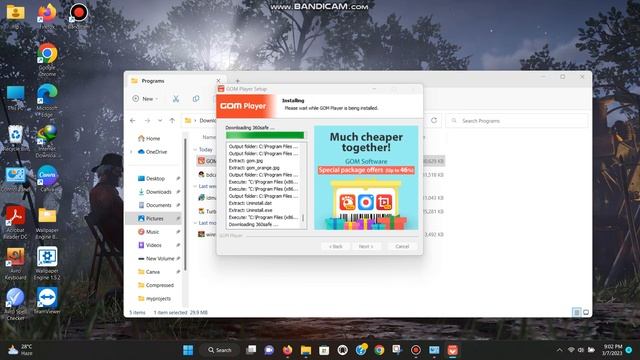
Task: Go forward in File Explorer
Action: click(x=147, y=120)
